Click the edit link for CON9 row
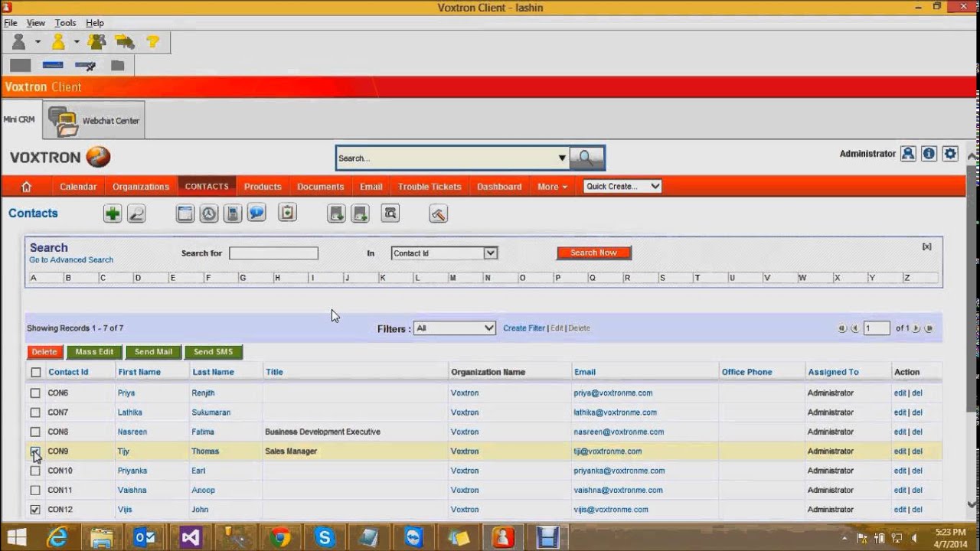Screen dimensions: 980x551 [x=900, y=452]
